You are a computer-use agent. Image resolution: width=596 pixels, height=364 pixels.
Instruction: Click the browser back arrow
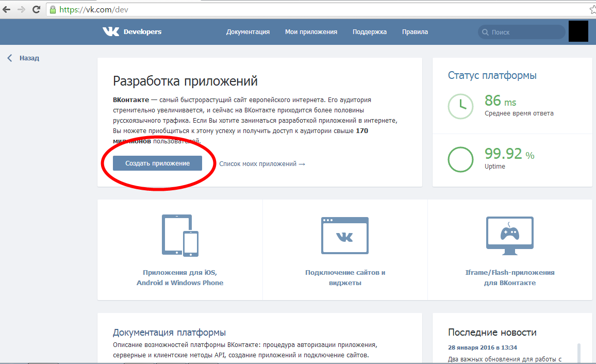coord(6,9)
